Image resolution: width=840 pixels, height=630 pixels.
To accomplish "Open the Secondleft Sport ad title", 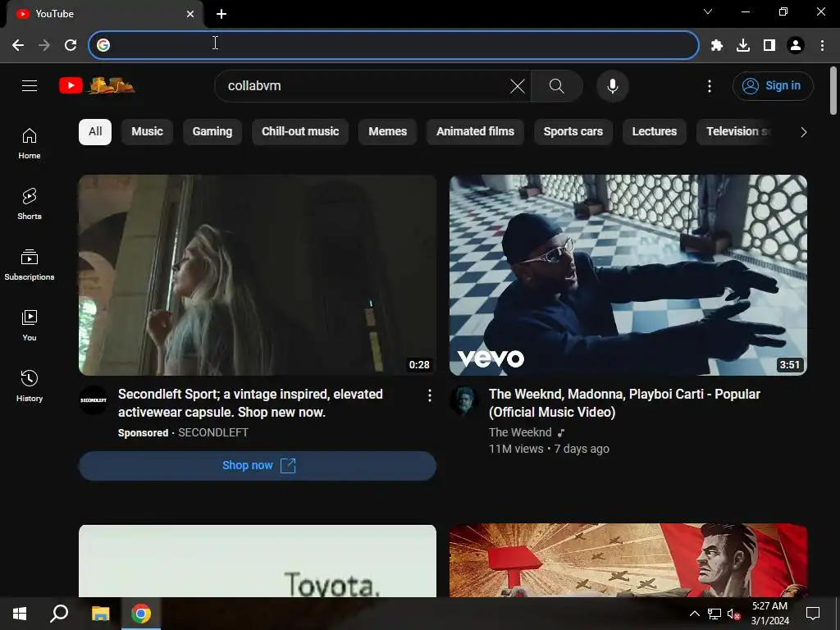I will pos(250,403).
